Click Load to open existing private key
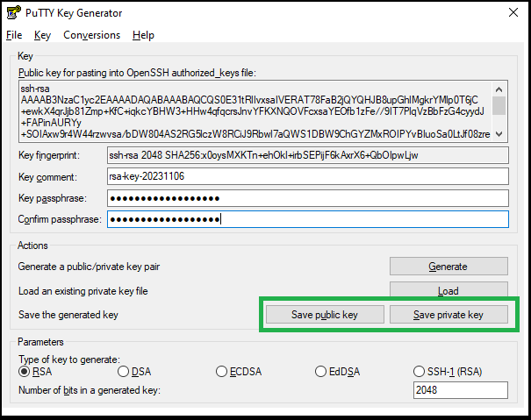The image size is (531, 420). pos(448,290)
